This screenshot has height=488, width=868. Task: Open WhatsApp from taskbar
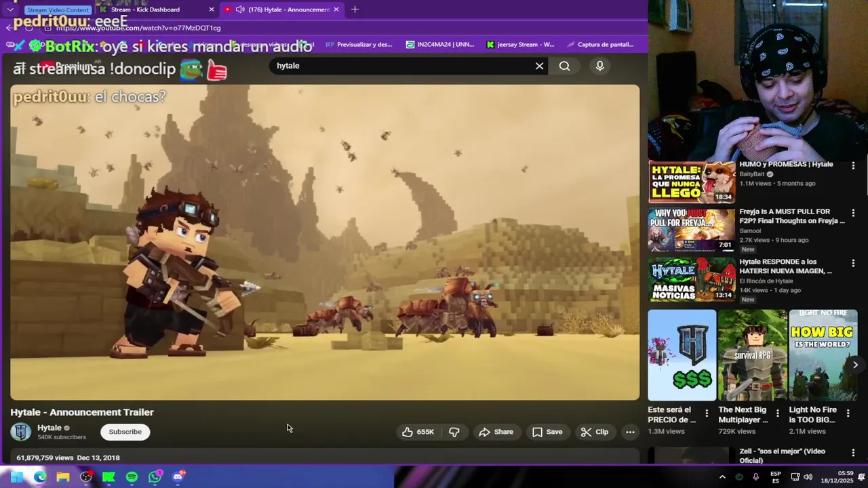point(155,477)
